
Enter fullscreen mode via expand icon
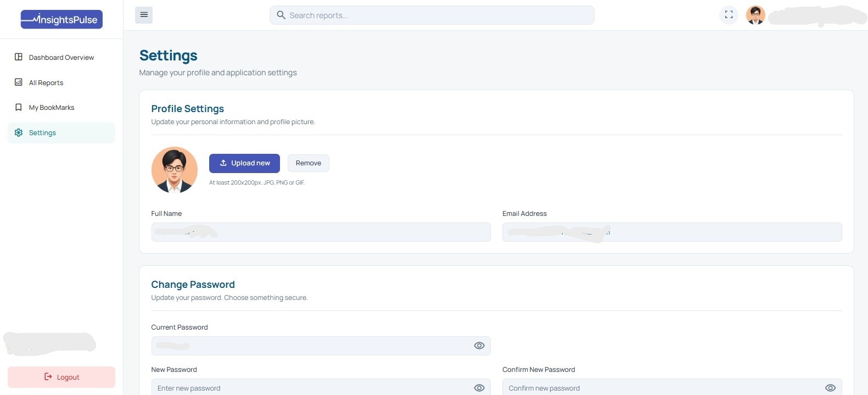coord(729,15)
